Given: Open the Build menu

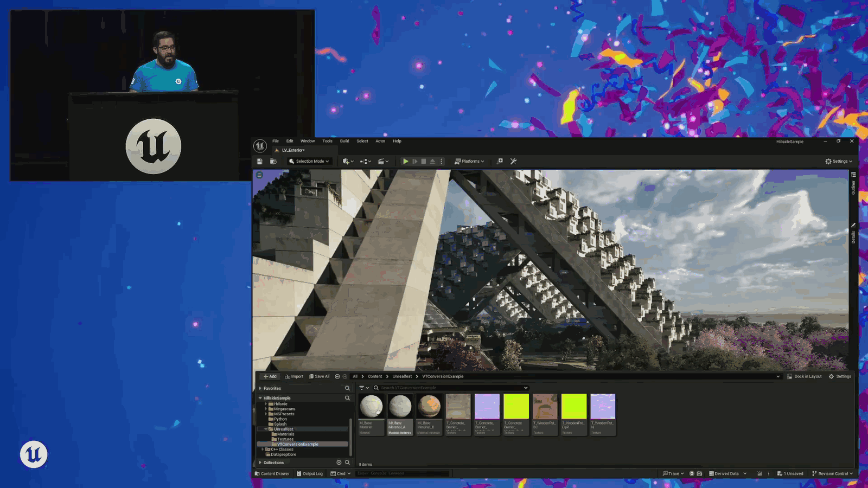Looking at the screenshot, I should click(344, 141).
